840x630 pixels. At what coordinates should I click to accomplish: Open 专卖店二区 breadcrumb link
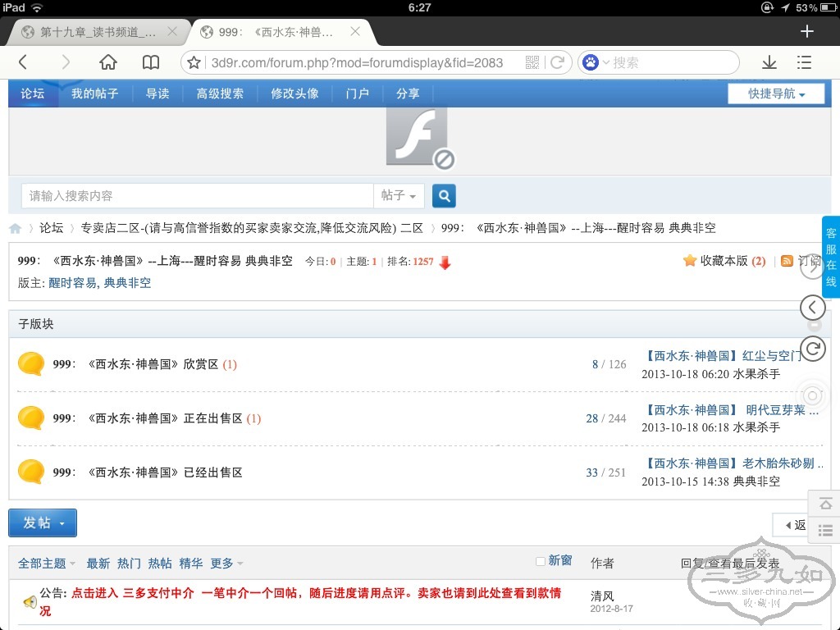(252, 228)
